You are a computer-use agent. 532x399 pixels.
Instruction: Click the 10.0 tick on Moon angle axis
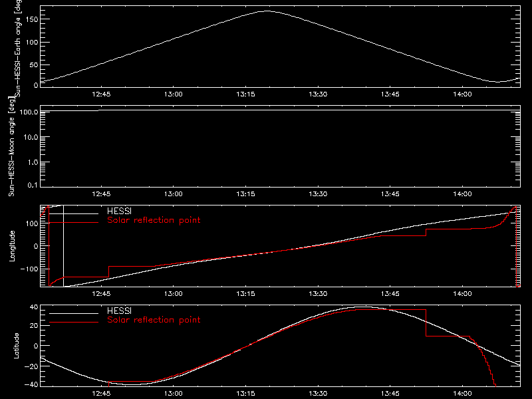click(31, 137)
